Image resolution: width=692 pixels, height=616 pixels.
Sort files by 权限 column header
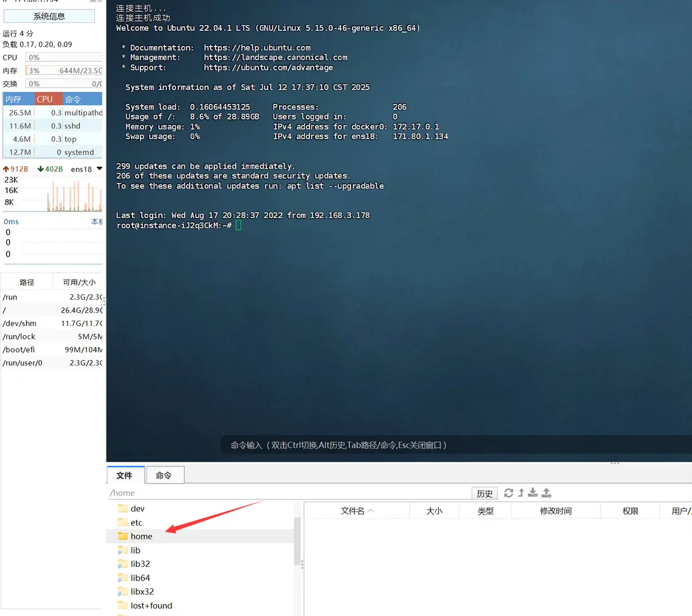(x=630, y=511)
